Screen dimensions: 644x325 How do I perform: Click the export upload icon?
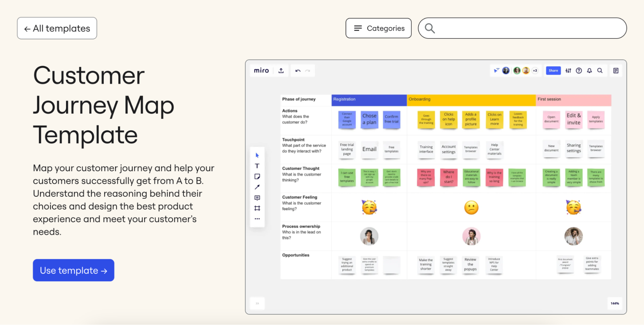pos(281,71)
